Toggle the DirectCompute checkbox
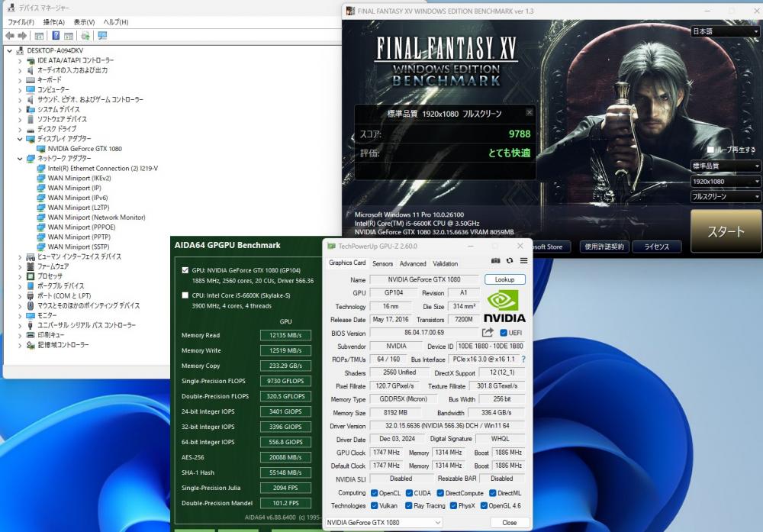This screenshot has height=532, width=763. click(x=440, y=493)
